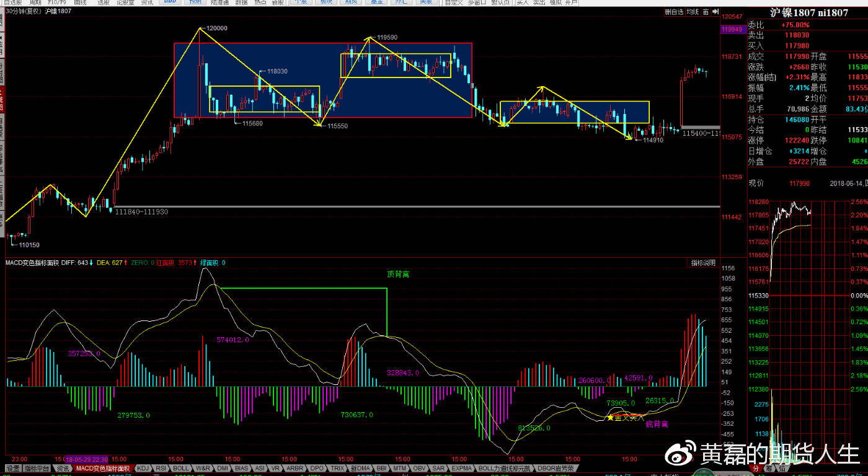Click the 卖出 118030 ask price
Viewport: 868px width, 476px height.
tap(797, 35)
